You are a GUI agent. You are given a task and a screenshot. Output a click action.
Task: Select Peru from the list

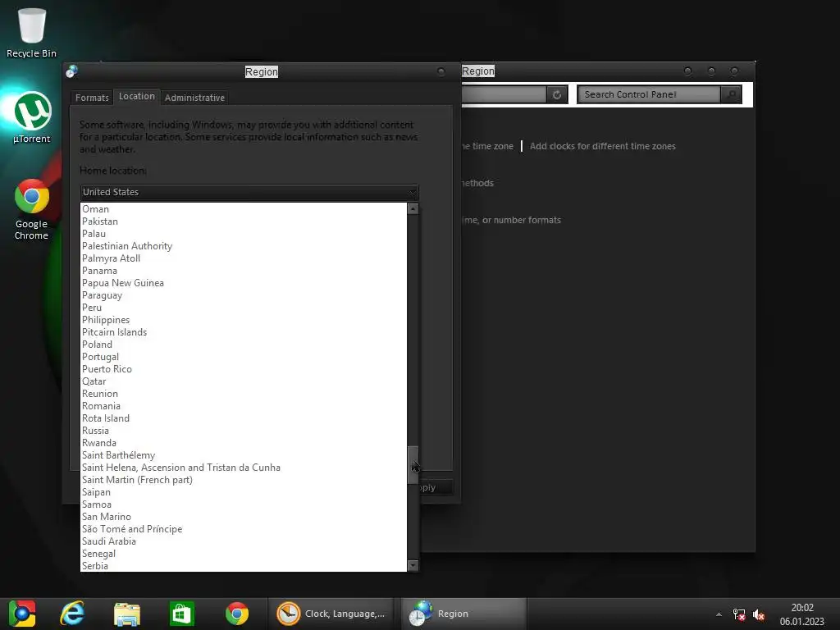pos(244,308)
